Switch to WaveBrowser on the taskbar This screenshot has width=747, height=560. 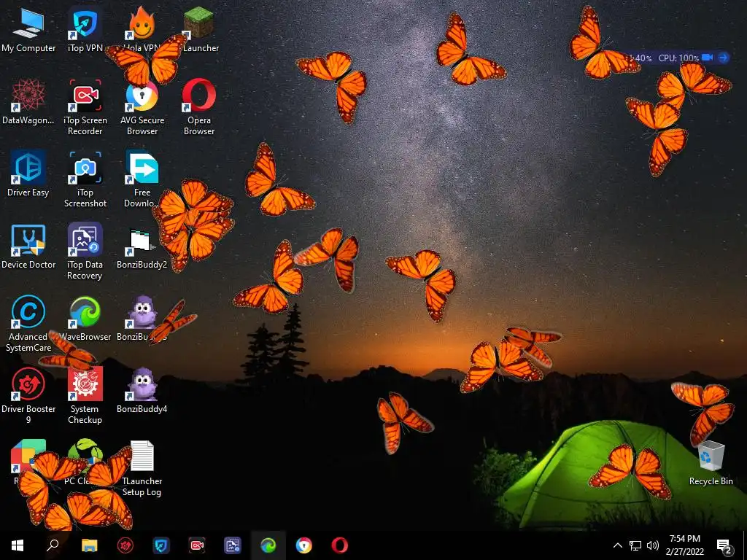coord(268,545)
